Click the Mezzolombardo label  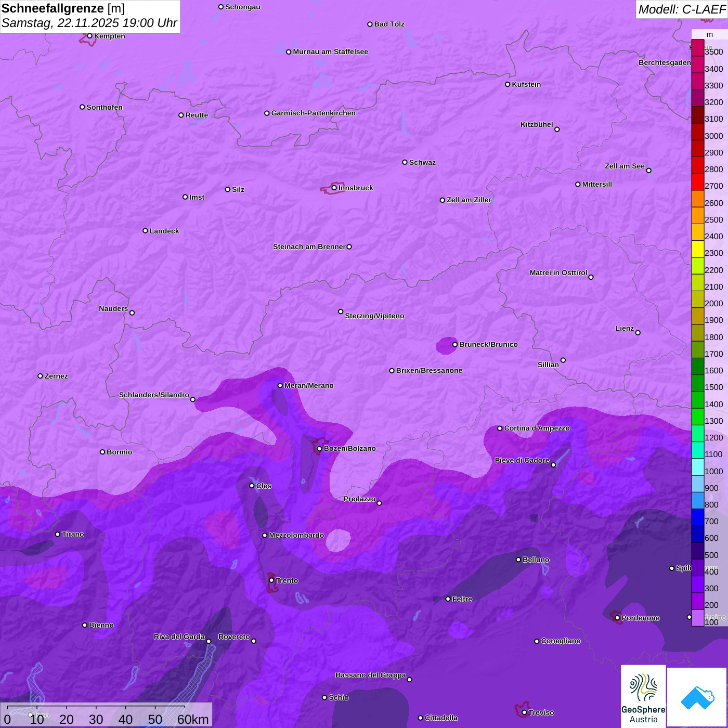pos(296,535)
